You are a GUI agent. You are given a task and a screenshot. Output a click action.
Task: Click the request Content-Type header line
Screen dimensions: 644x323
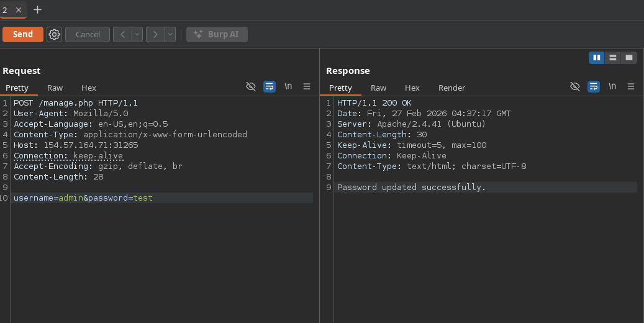[130, 134]
